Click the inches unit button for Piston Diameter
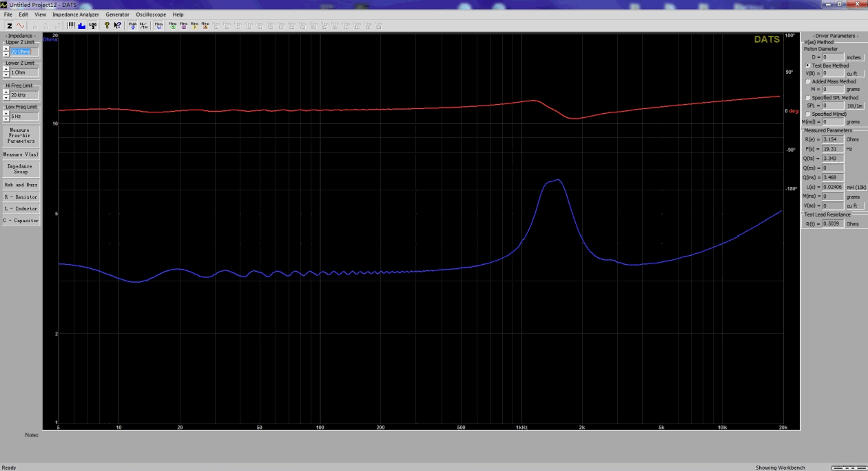Screen dimensions: 868x471 click(854, 57)
